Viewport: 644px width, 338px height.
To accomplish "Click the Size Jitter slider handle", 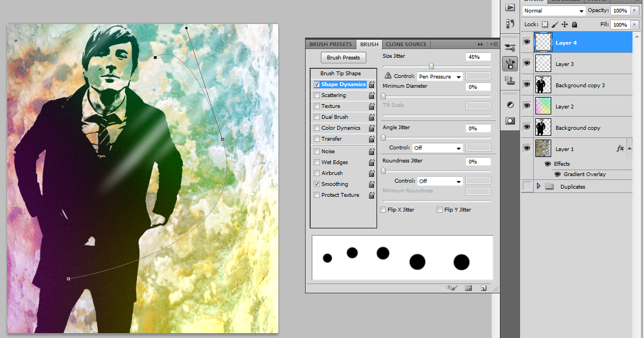I will coord(431,66).
